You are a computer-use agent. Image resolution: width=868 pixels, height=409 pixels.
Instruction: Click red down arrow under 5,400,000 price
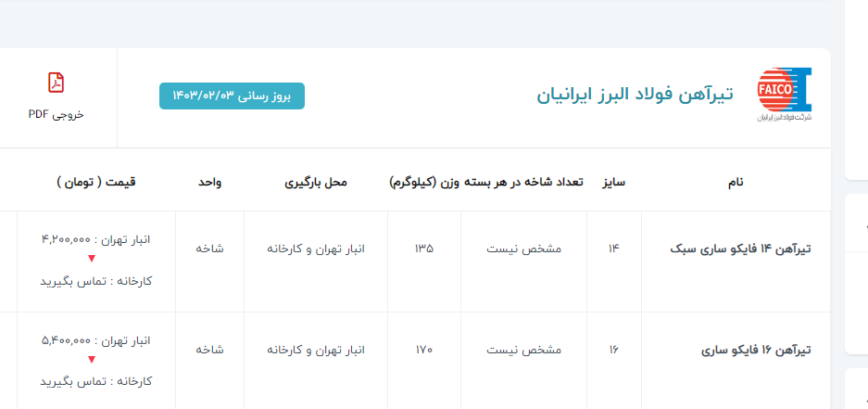(91, 361)
